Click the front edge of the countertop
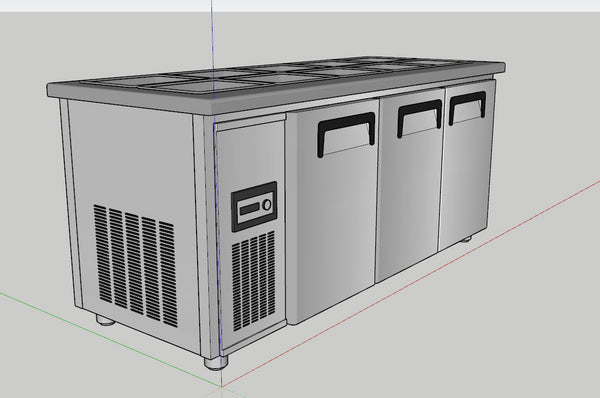600x398 pixels. click(x=359, y=89)
